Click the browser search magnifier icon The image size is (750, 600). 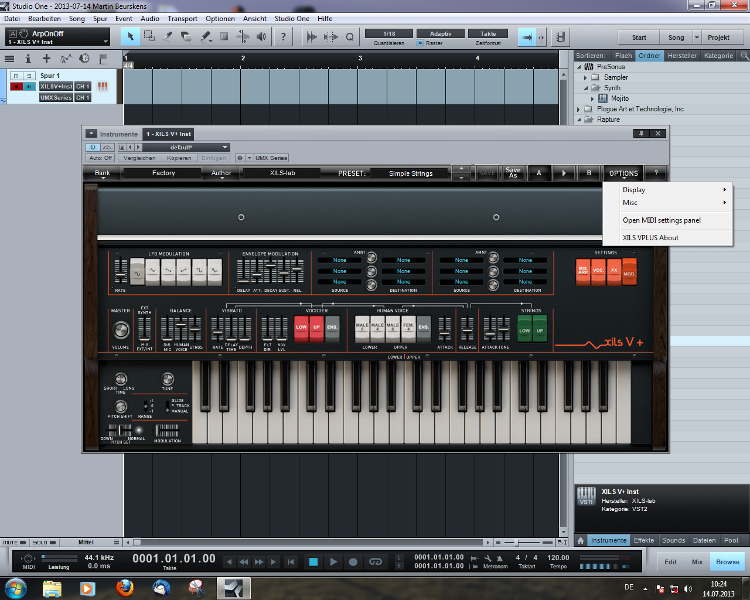coord(744,56)
